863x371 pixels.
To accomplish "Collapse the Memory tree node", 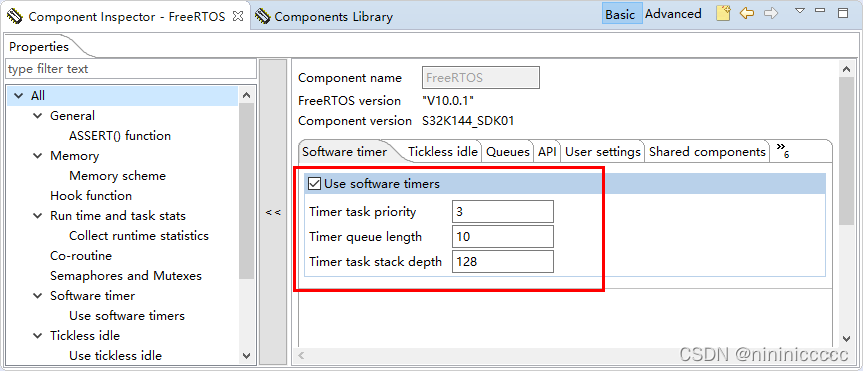I will tap(37, 156).
